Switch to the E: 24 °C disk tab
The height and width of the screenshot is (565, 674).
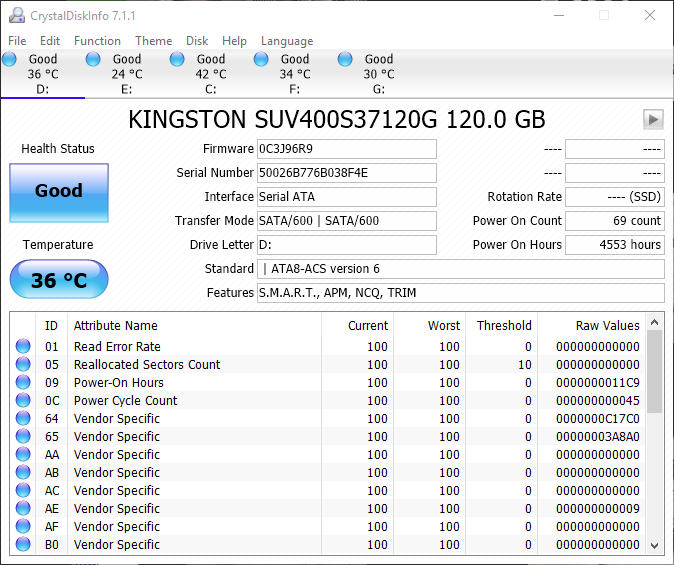click(x=127, y=74)
